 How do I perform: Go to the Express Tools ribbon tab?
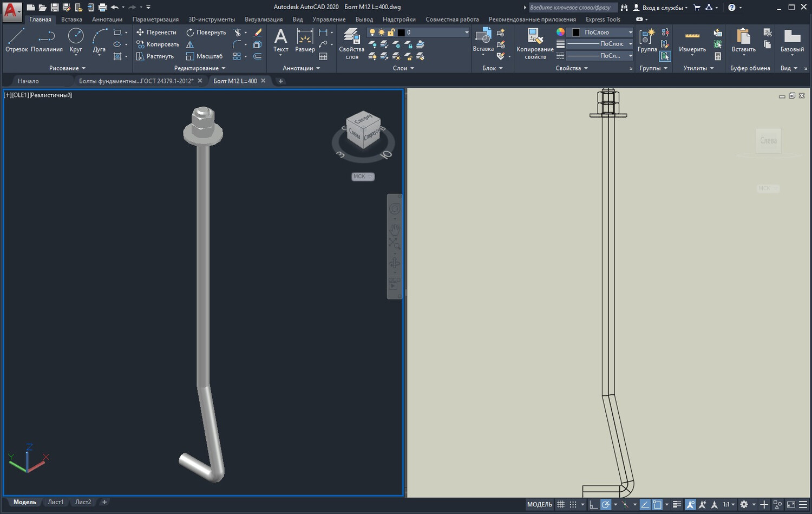603,19
